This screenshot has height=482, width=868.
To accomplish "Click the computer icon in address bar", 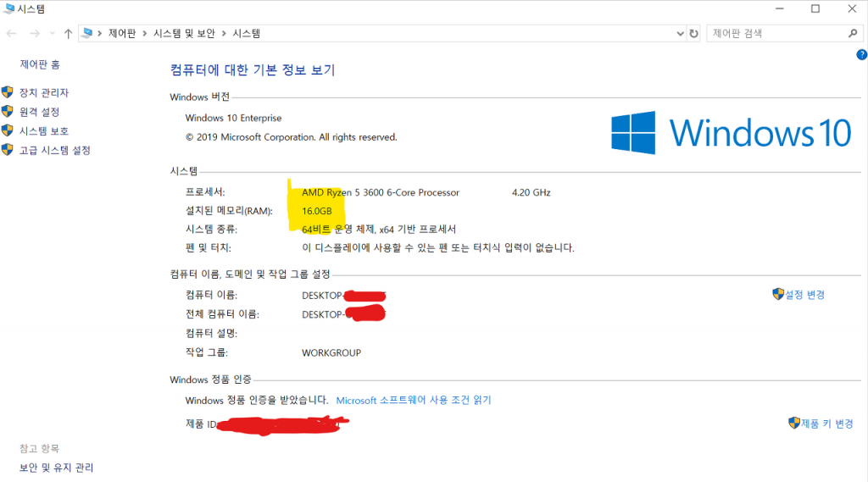I will 87,33.
